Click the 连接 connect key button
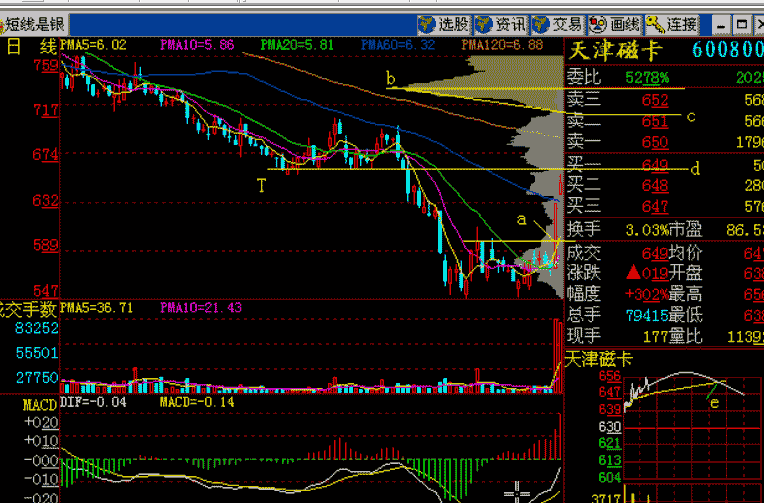Screen dimensions: 764x503 pyautogui.click(x=672, y=24)
